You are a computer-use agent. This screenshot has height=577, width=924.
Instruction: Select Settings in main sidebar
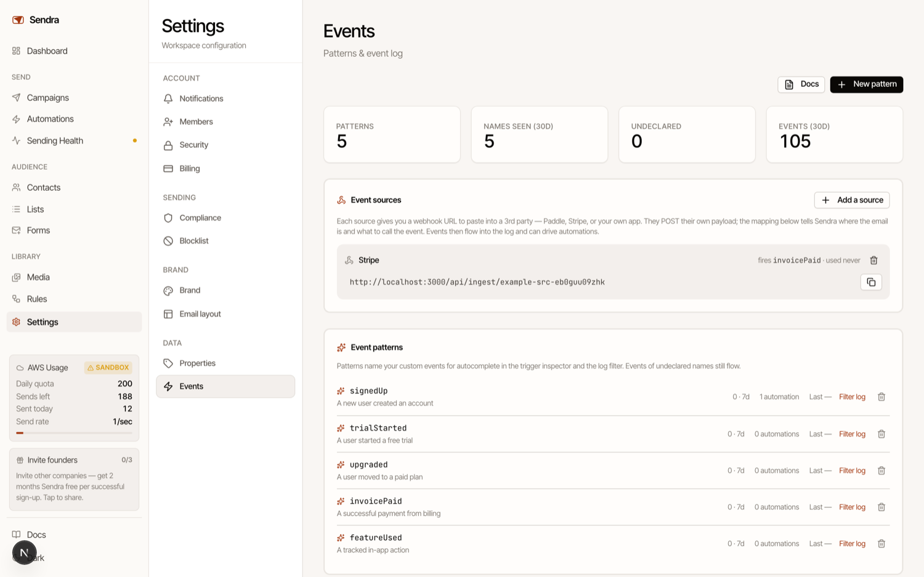(x=74, y=322)
